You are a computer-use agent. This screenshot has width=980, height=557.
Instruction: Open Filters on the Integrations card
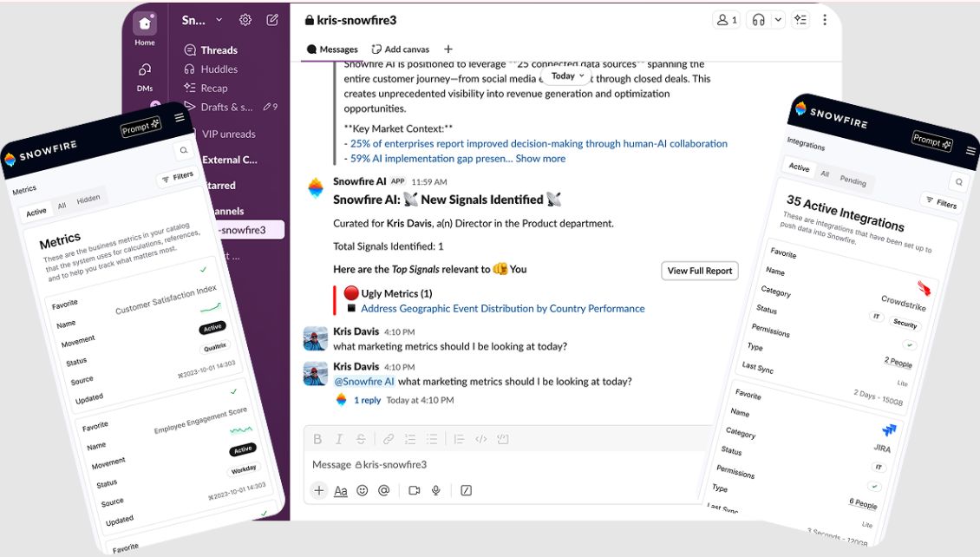coord(942,202)
